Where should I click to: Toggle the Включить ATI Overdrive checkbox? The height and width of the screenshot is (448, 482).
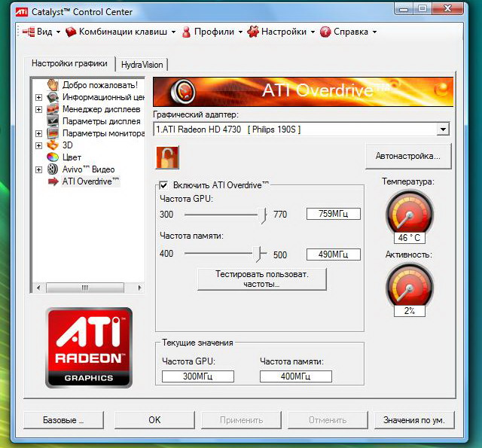163,185
